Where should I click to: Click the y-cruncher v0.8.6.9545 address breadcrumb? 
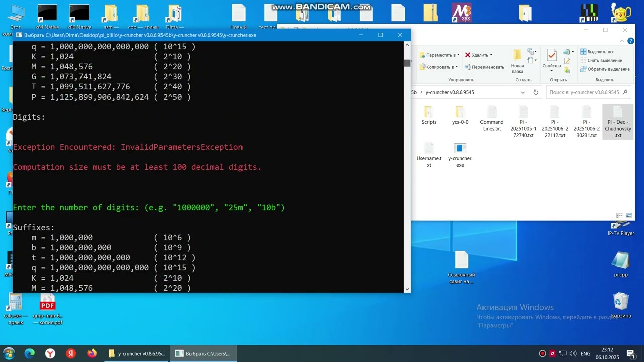pyautogui.click(x=450, y=93)
